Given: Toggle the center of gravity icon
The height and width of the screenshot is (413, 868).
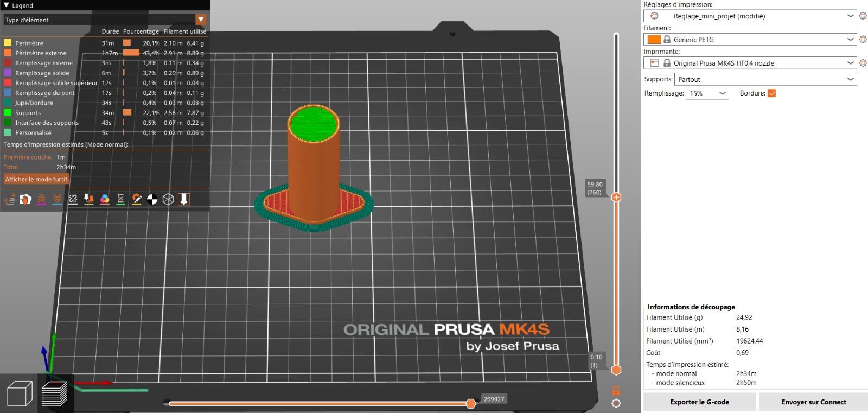Looking at the screenshot, I should pyautogui.click(x=152, y=200).
